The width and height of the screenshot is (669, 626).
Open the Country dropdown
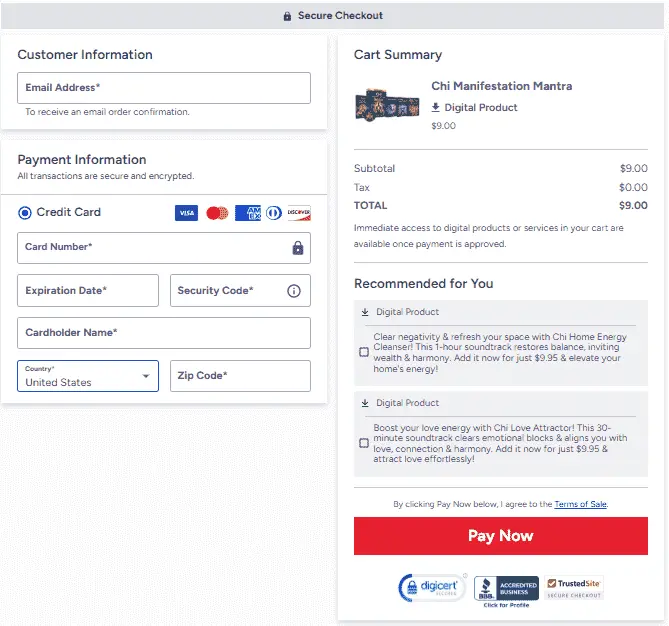point(88,376)
